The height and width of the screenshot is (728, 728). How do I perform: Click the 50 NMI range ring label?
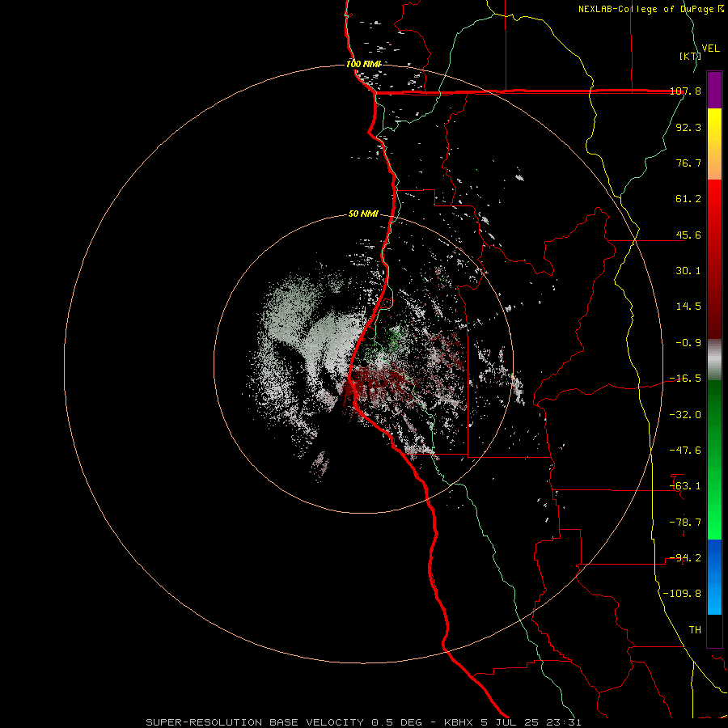click(363, 214)
